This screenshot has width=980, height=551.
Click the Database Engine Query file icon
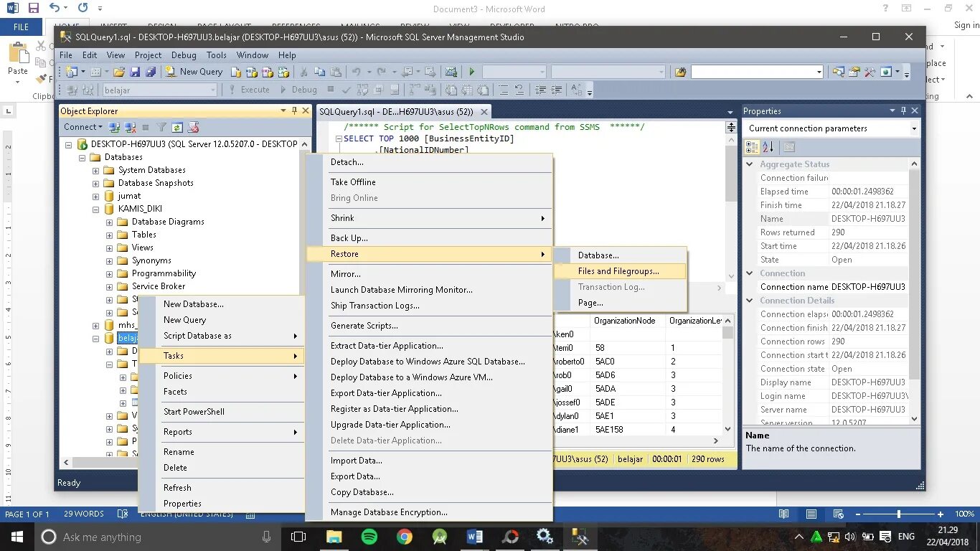coord(236,72)
